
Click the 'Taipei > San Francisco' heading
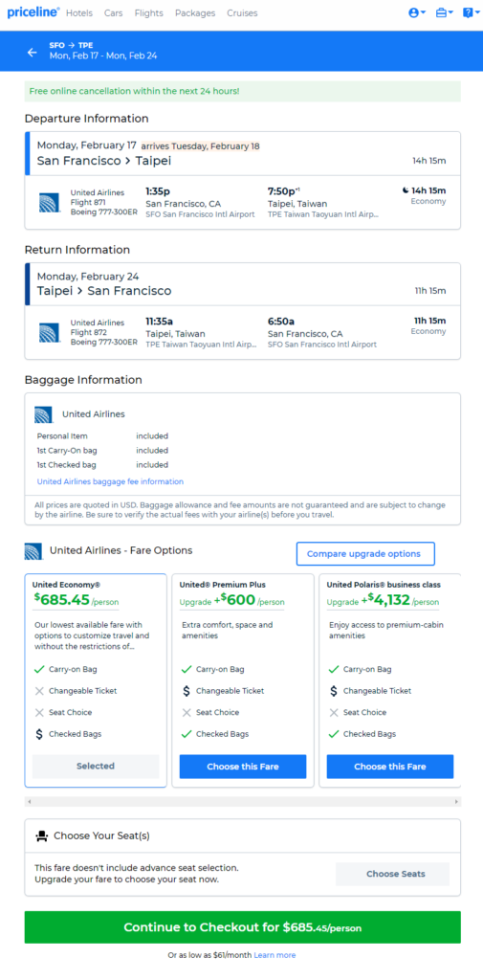click(103, 291)
